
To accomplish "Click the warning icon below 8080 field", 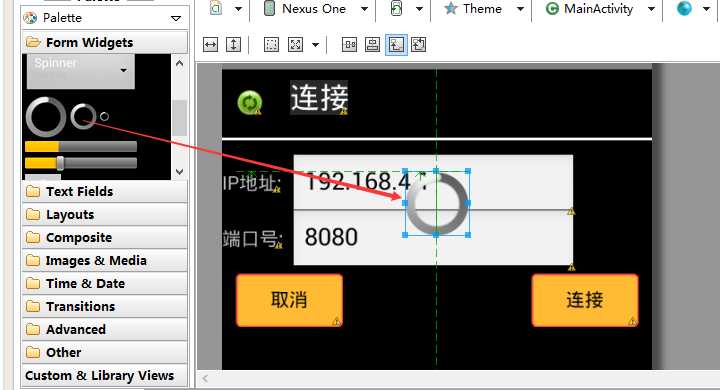I will coord(571,266).
